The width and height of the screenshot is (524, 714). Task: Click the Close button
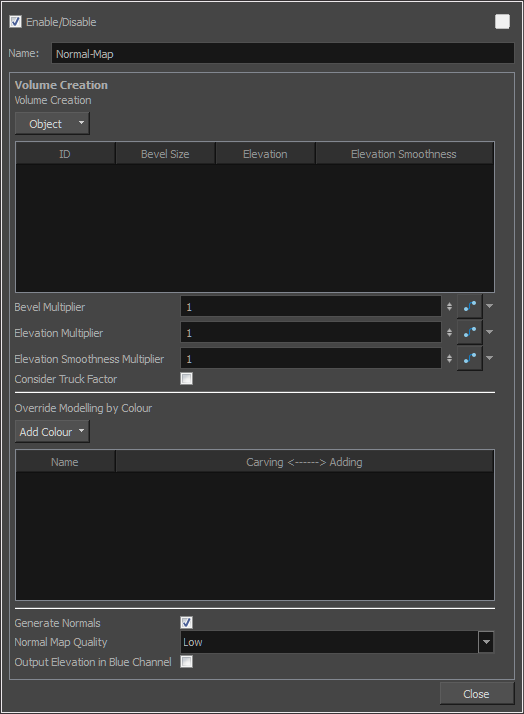coord(477,694)
